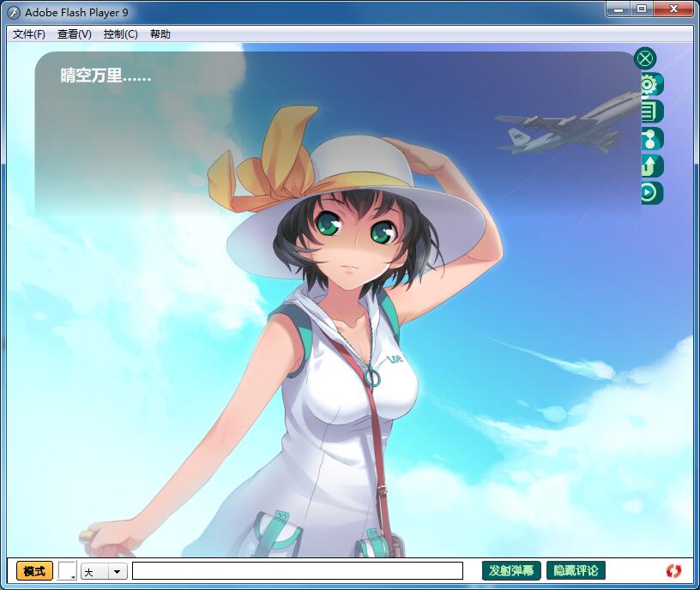
Task: Click the upload arrow icon in sidebar
Action: [x=652, y=166]
